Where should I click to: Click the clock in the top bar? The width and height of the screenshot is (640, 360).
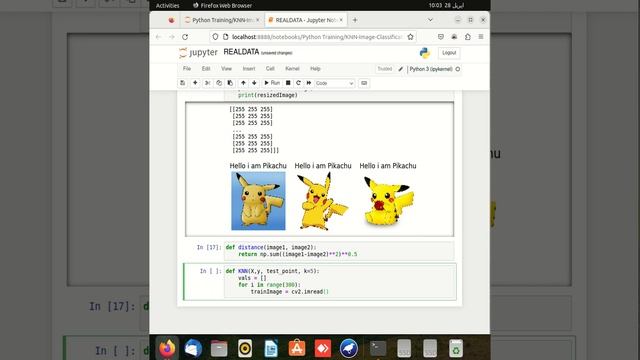point(446,5)
